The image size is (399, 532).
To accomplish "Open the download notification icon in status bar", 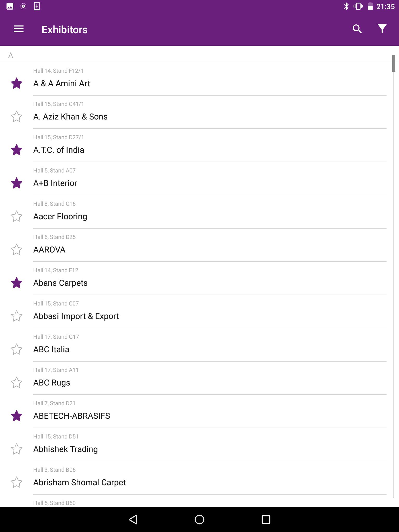I will tap(37, 6).
